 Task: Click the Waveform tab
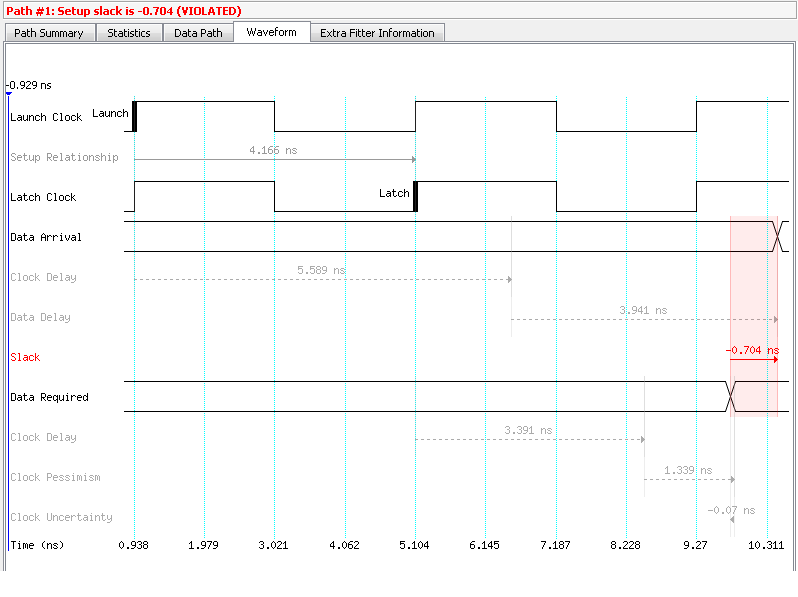coord(271,32)
